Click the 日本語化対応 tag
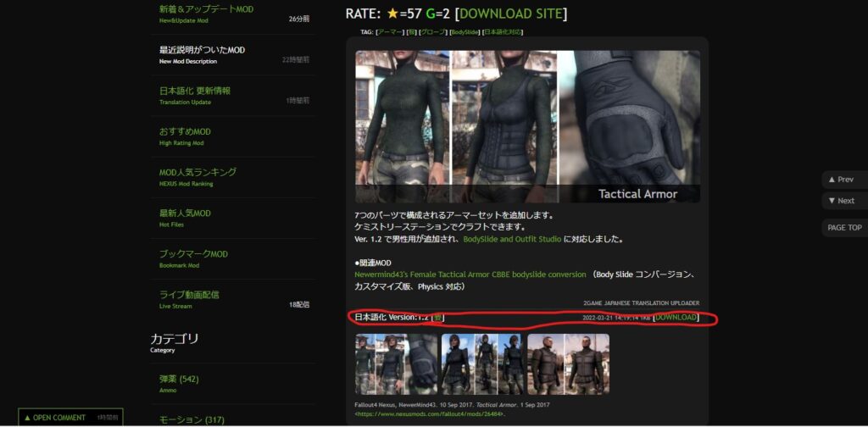Screen dimensions: 868x427 point(503,32)
